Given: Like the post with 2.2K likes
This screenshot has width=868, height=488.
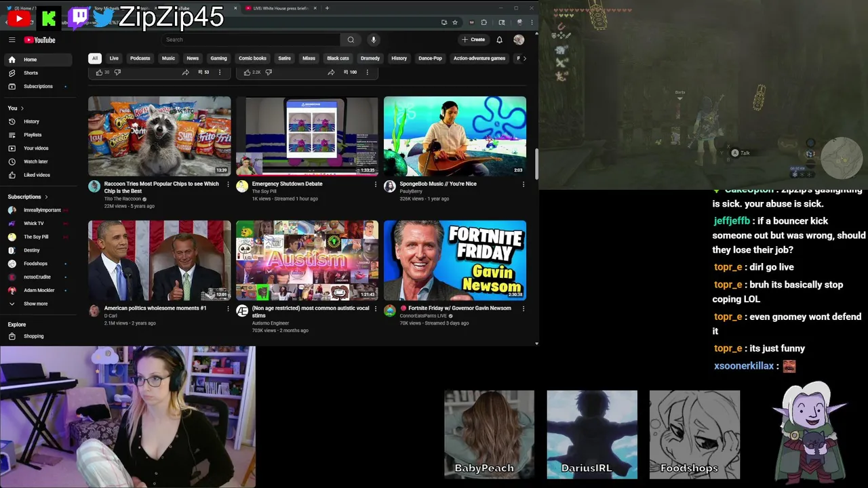Looking at the screenshot, I should tap(247, 73).
